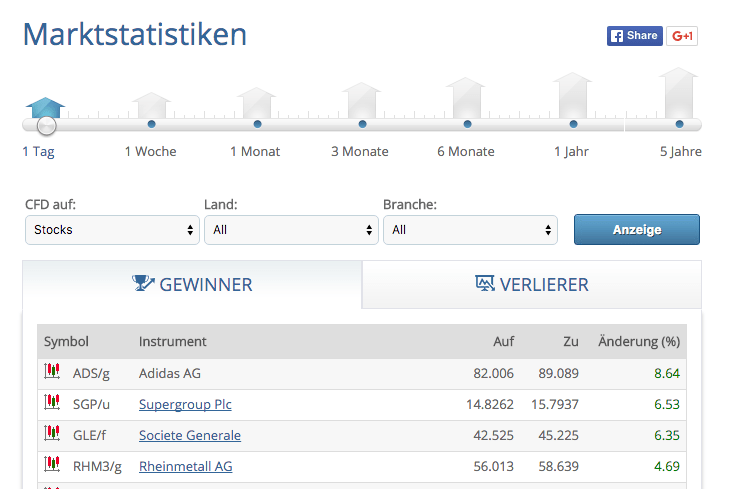
Task: Open the chart icon for SGP/u
Action: 52,402
